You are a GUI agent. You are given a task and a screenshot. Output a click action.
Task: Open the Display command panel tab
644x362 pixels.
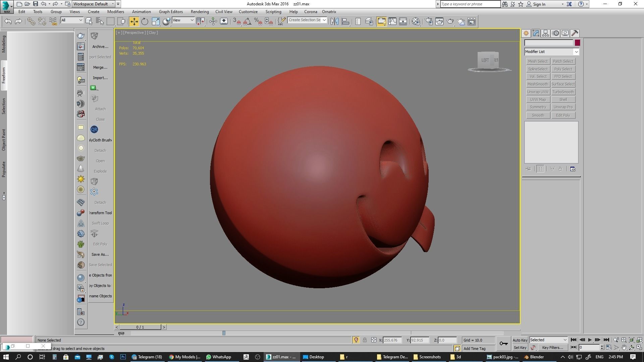pyautogui.click(x=565, y=33)
